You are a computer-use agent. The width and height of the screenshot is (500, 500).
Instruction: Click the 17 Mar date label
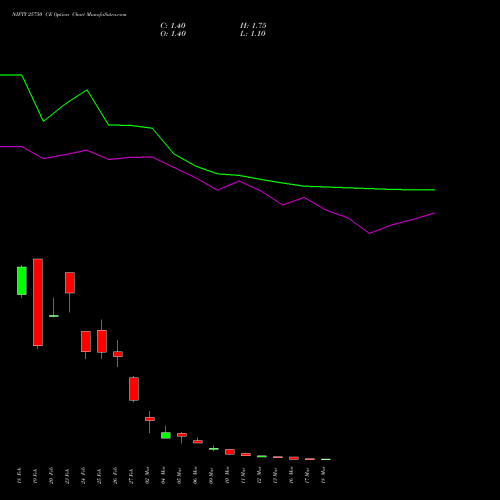pyautogui.click(x=307, y=476)
